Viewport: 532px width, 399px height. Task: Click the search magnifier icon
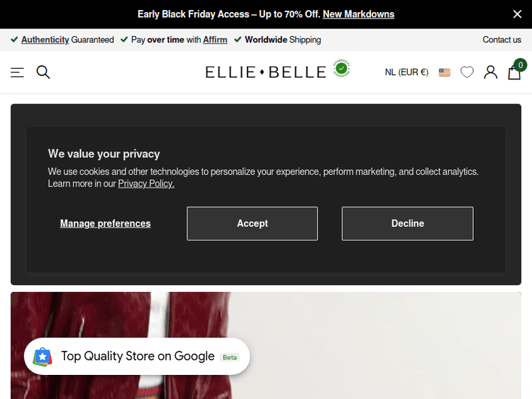(x=43, y=72)
